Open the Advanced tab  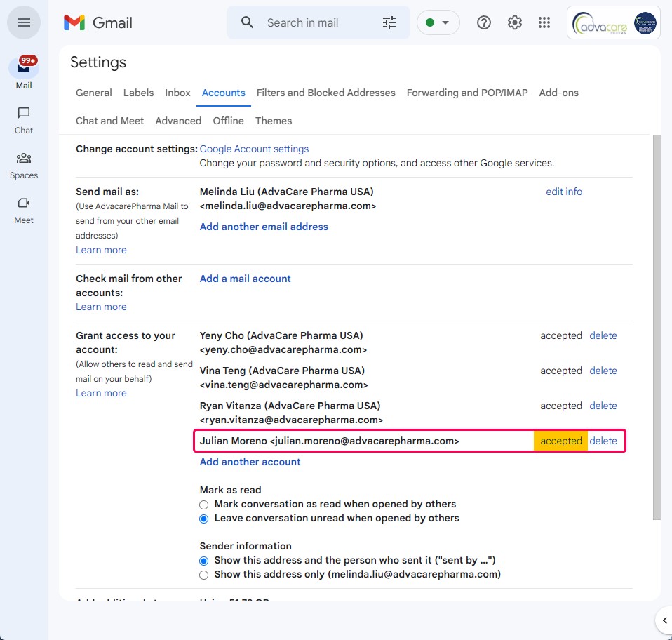coord(178,121)
